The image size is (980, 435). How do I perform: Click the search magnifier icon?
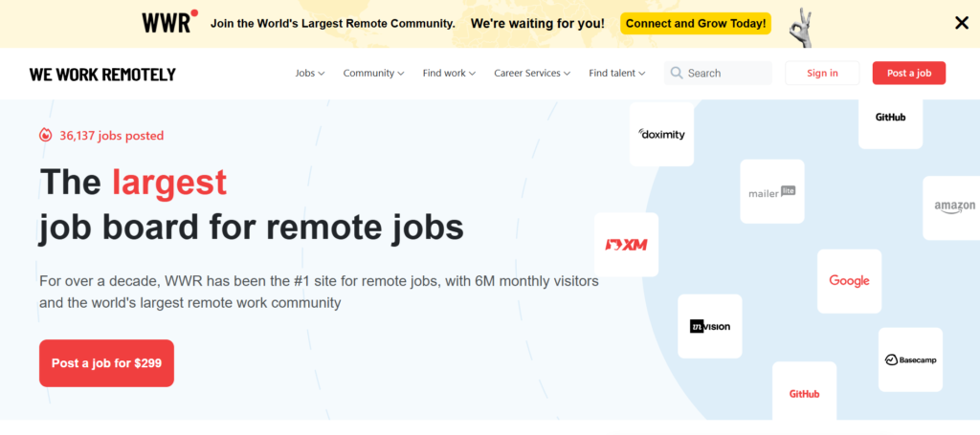[x=677, y=73]
